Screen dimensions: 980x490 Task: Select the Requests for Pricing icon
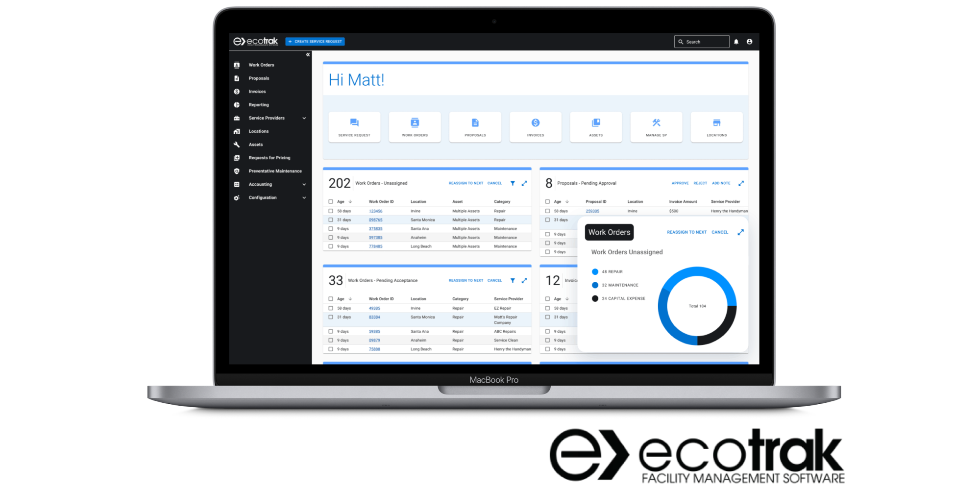(237, 157)
